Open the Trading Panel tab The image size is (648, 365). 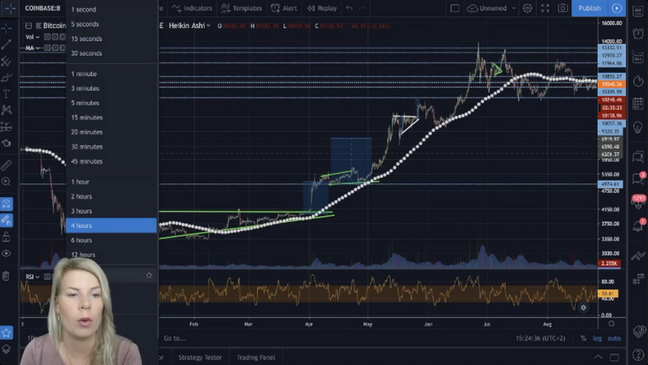pyautogui.click(x=256, y=357)
